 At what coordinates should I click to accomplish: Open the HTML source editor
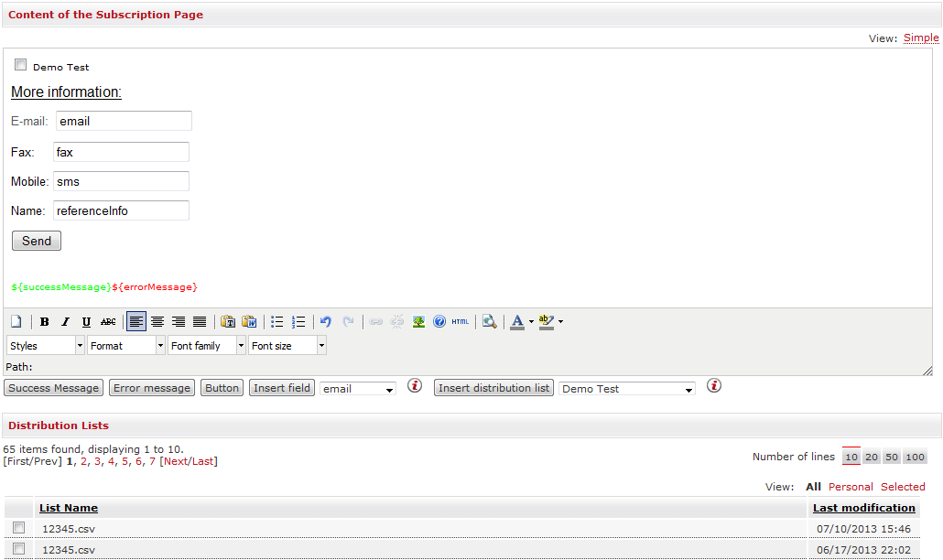(460, 322)
